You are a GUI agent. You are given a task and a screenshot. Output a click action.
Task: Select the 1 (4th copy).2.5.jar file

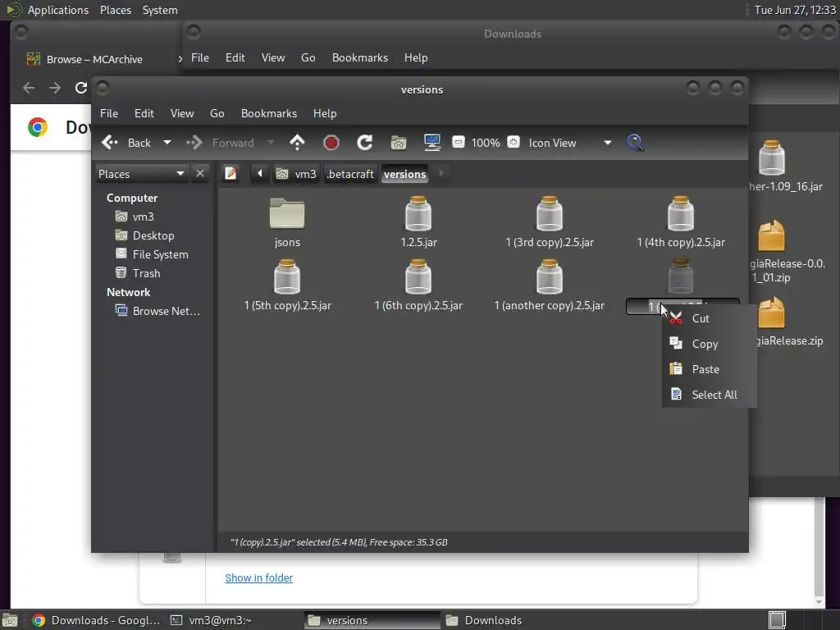681,221
